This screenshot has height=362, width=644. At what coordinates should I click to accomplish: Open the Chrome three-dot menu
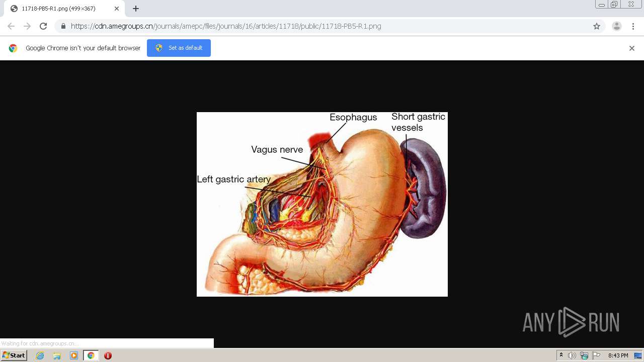(633, 26)
